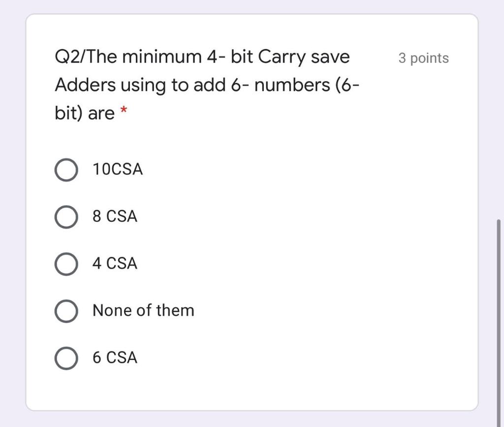The width and height of the screenshot is (504, 427).
Task: Click the 8 CSA option label text
Action: coord(114,217)
